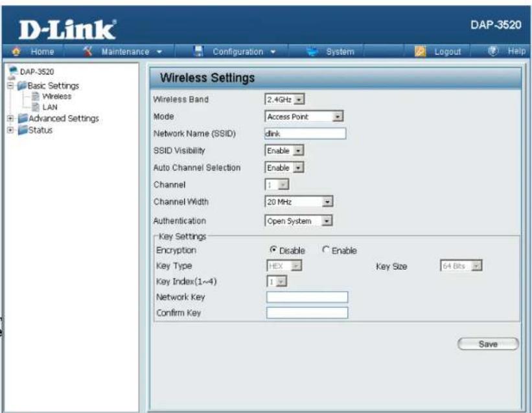Select Status label in tree
This screenshot has height=413, width=532.
(40, 130)
